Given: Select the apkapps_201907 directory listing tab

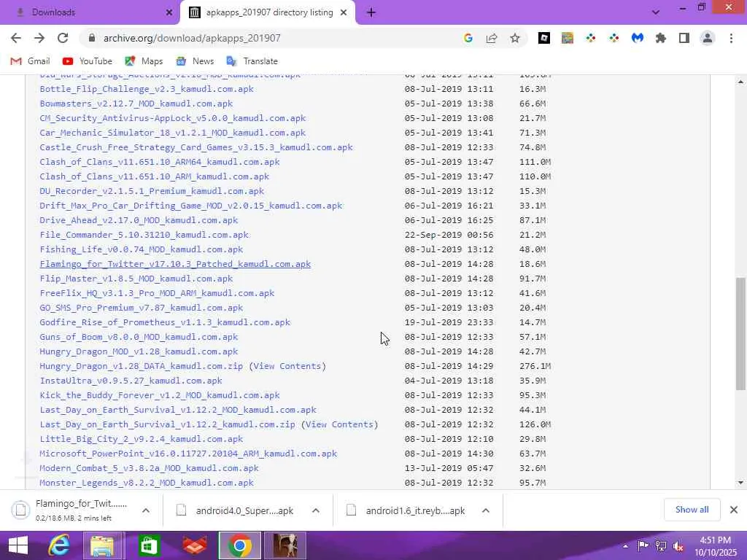Looking at the screenshot, I should coord(268,12).
